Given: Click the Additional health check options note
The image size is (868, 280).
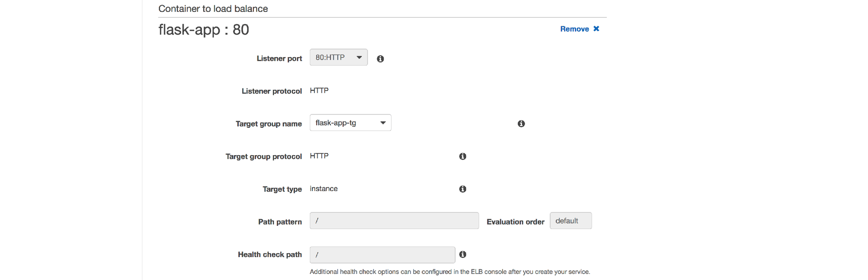Looking at the screenshot, I should (x=450, y=272).
